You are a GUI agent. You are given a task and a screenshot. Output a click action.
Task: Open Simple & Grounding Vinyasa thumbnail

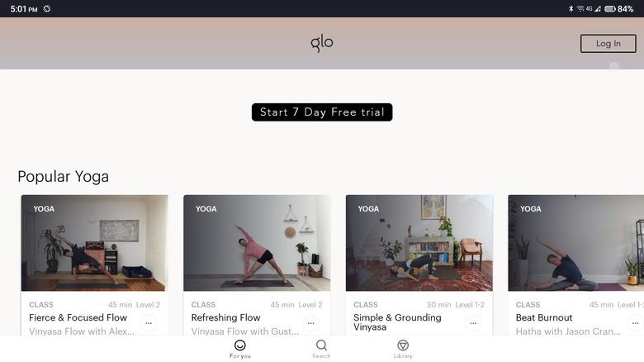click(419, 243)
